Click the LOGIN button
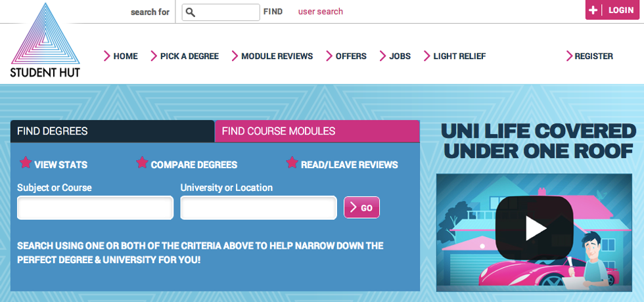Image resolution: width=644 pixels, height=302 pixels. [x=612, y=11]
